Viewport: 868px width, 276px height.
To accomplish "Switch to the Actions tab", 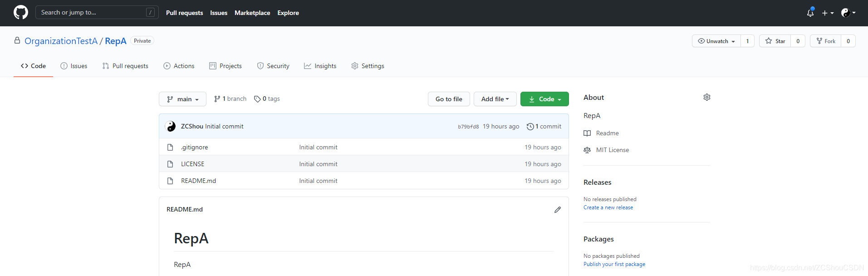I will pos(179,66).
